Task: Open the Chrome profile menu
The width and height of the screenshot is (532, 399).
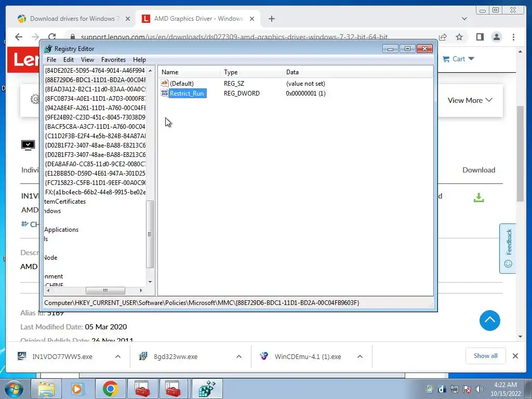Action: point(497,37)
